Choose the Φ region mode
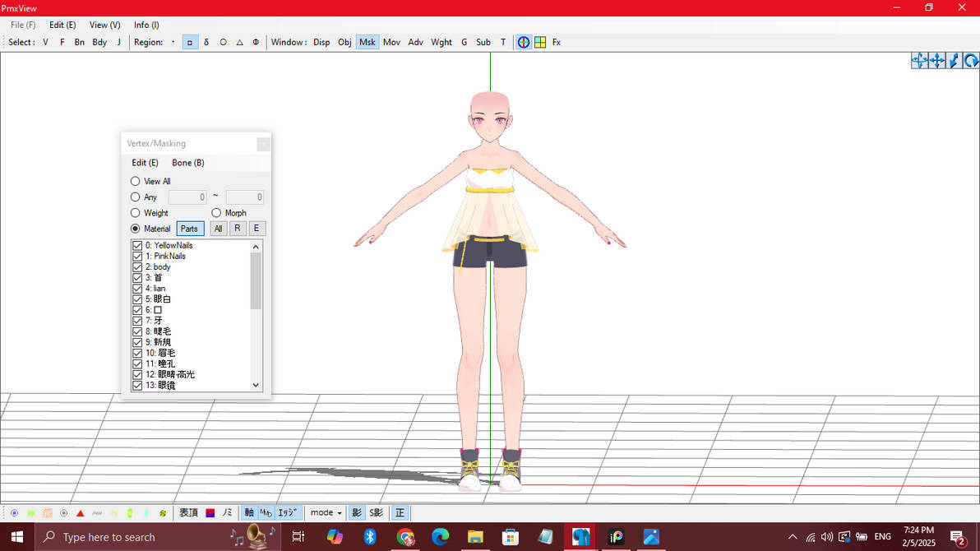 256,43
